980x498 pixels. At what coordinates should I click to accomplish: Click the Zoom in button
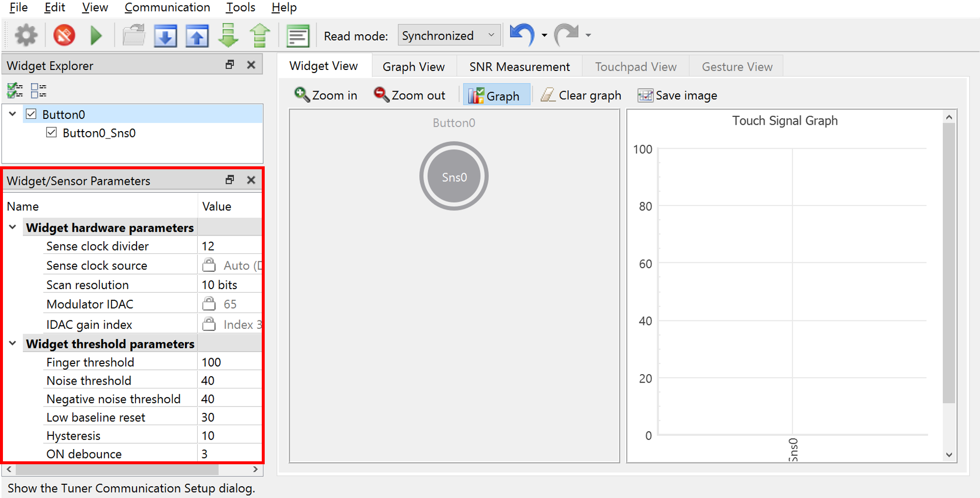(325, 95)
